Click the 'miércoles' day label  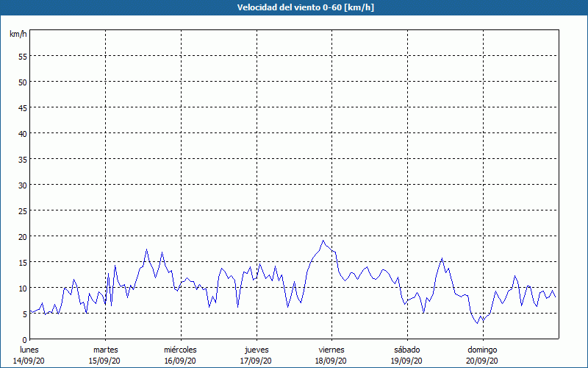coord(180,350)
